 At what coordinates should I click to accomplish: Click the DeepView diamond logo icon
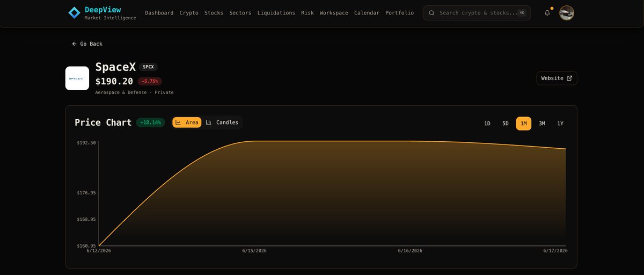pos(74,13)
